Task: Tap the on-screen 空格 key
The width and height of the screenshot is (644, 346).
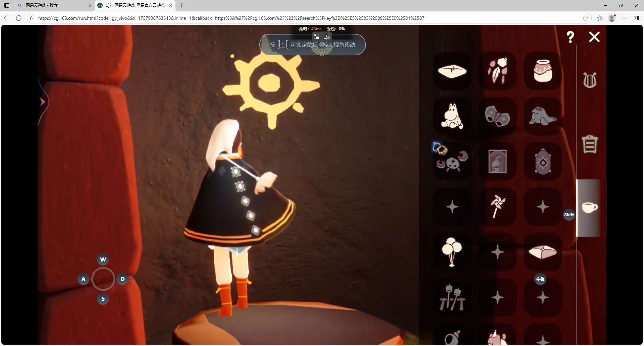Action: pos(540,279)
